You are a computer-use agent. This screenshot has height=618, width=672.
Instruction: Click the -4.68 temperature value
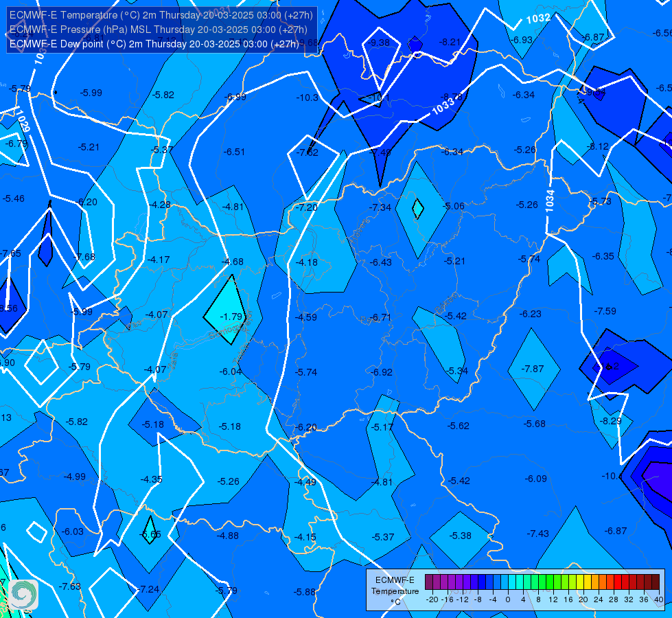point(232,262)
